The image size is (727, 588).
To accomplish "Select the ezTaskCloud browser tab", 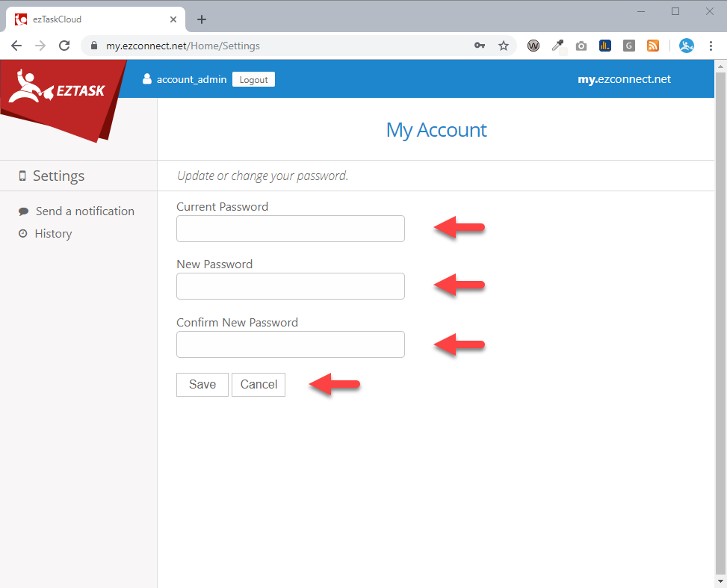I will click(x=96, y=19).
